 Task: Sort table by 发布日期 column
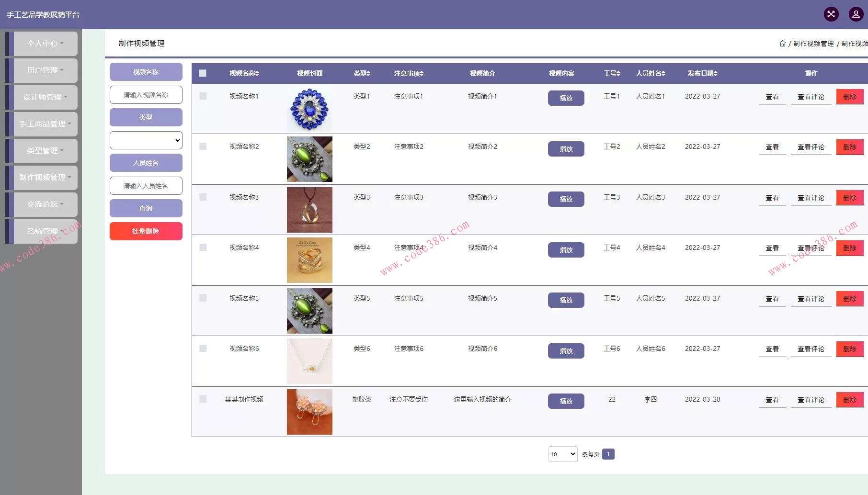tap(702, 73)
